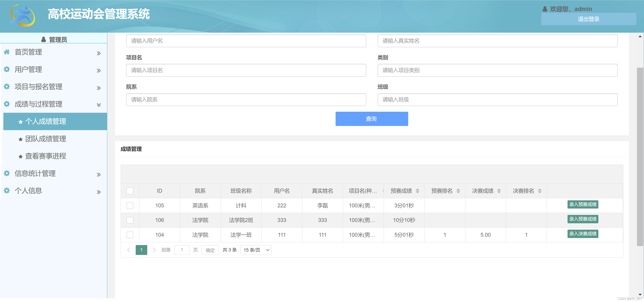Collapse the 成绩与过程管理 menu chevron
Viewport: 644px width, 302px height.
tap(99, 105)
